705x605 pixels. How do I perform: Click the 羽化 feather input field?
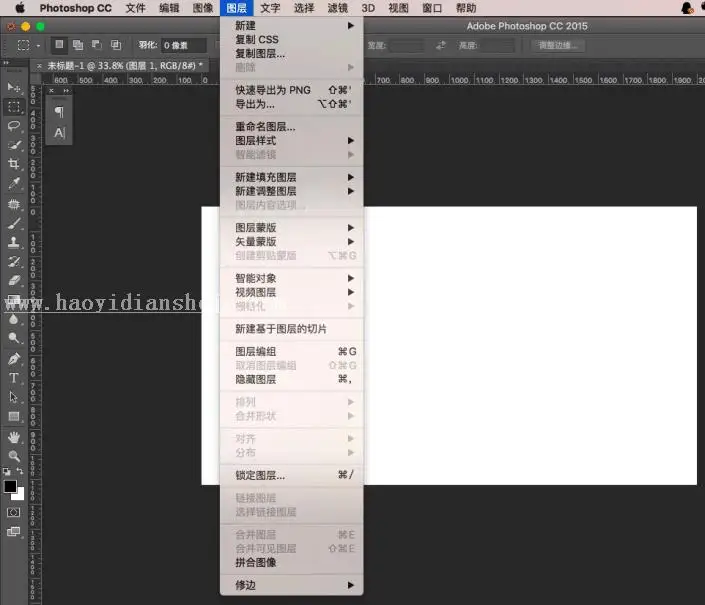183,45
